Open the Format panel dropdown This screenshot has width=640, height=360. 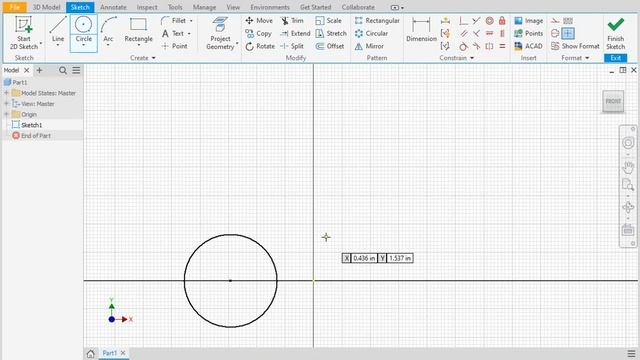575,58
